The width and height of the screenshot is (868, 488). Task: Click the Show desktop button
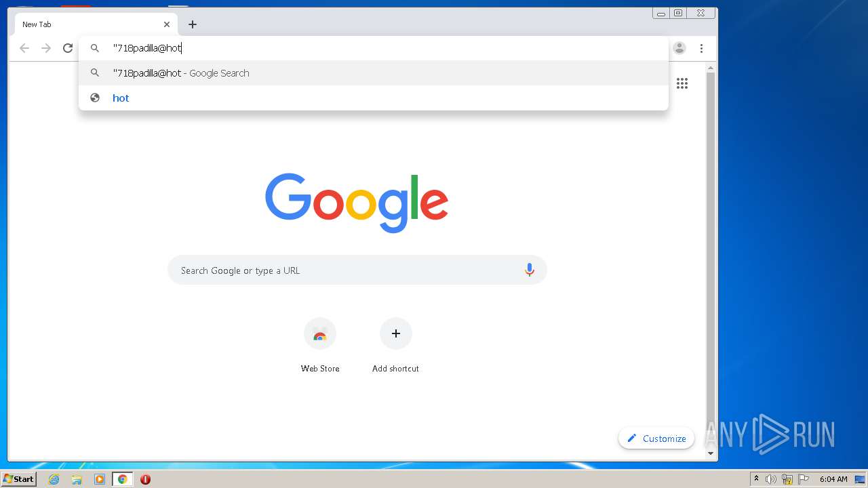coord(860,479)
